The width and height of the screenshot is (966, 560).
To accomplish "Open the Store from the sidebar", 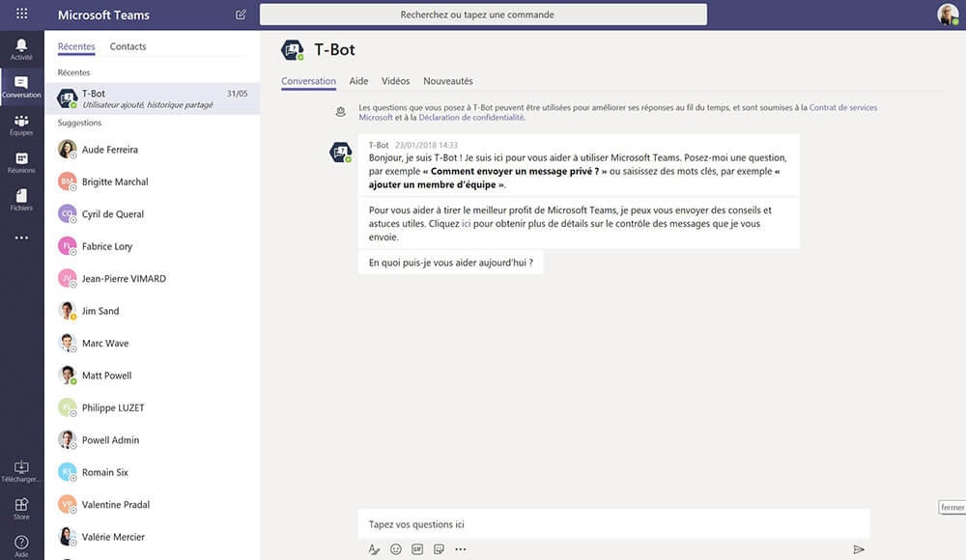I will pyautogui.click(x=21, y=506).
